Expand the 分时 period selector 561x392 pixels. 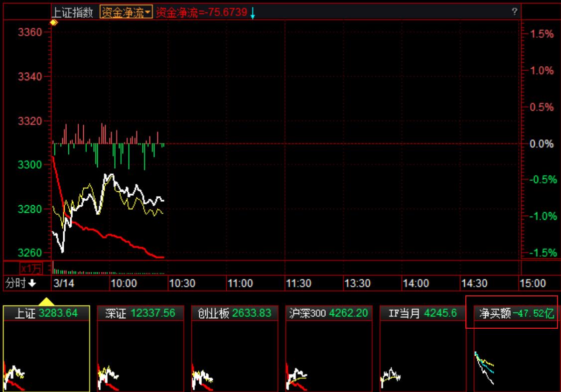(21, 283)
